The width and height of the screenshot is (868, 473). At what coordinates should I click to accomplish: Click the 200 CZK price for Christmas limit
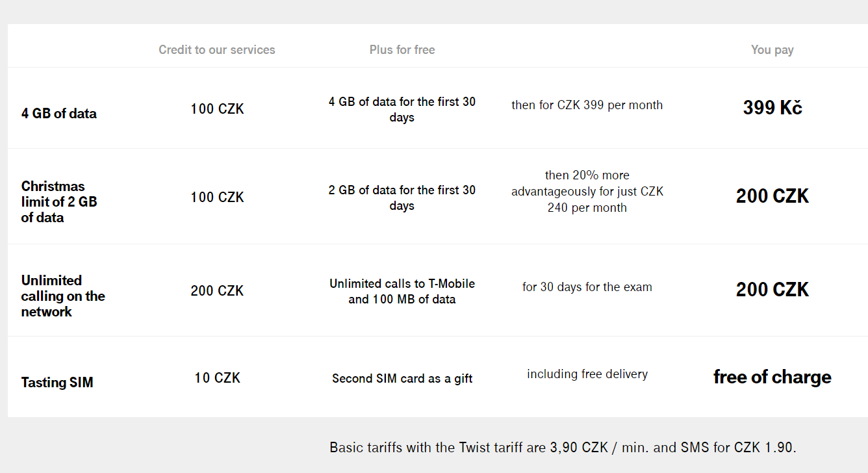click(x=772, y=196)
